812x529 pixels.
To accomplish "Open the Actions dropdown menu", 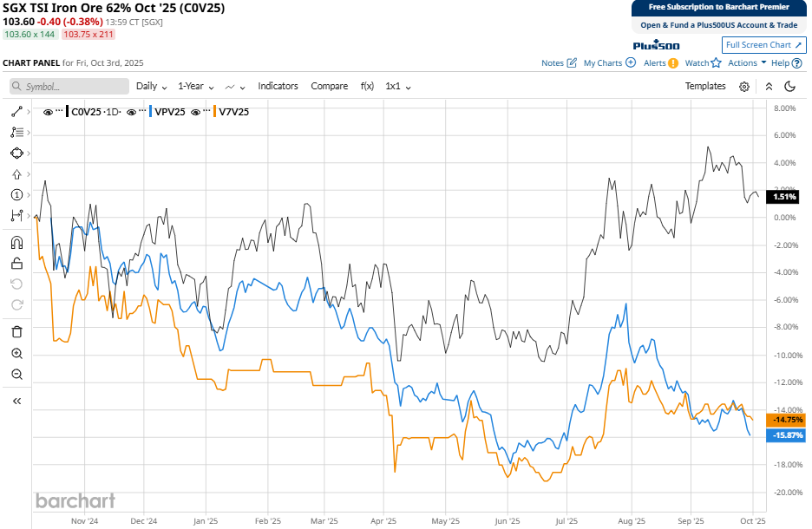I will pyautogui.click(x=747, y=62).
